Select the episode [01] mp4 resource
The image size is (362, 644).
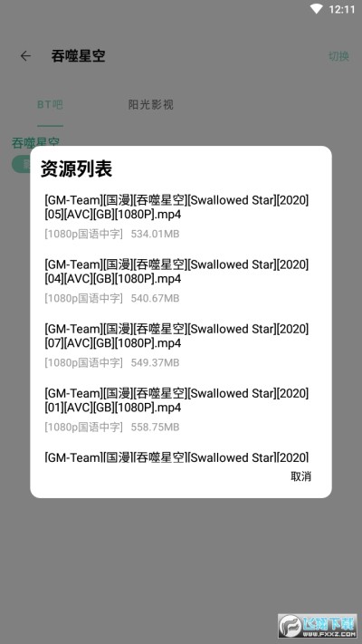tap(176, 410)
